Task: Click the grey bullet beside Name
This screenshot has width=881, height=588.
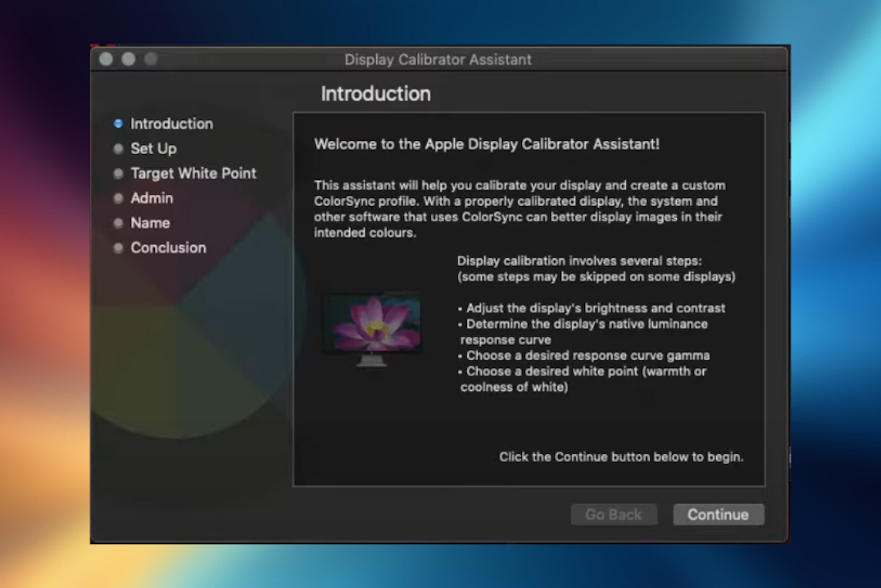Action: (118, 223)
